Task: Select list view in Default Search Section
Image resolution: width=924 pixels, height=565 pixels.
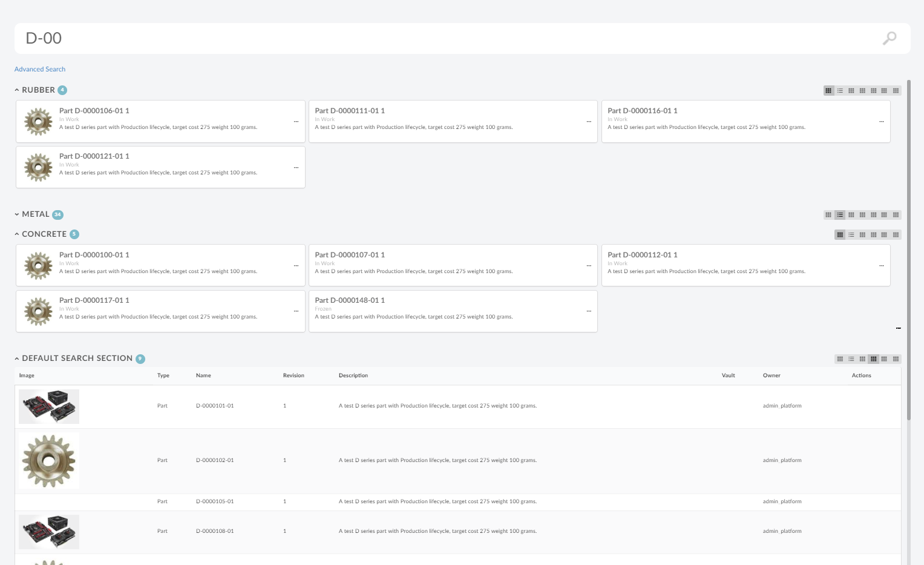Action: pos(851,359)
